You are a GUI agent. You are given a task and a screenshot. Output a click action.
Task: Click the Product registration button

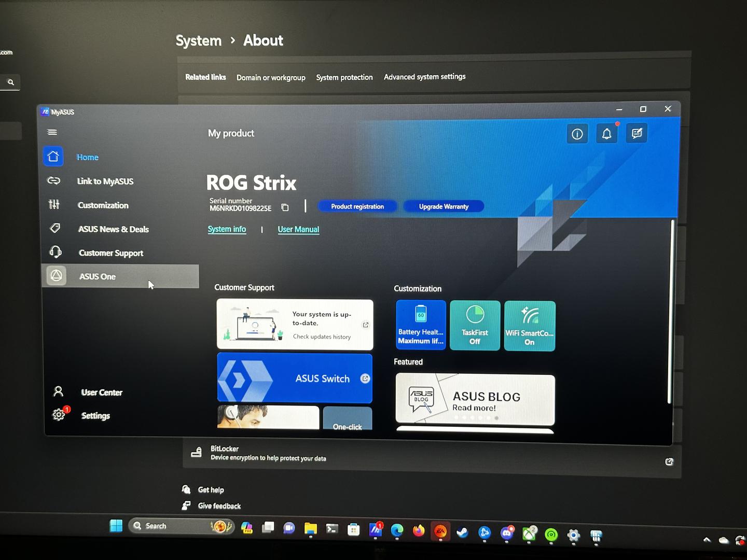(357, 206)
